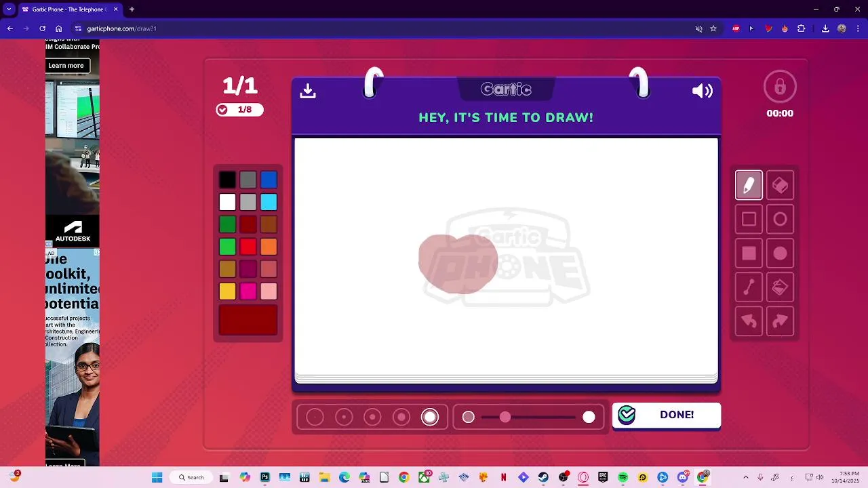This screenshot has height=488, width=868.
Task: Pick the hot pink color swatch
Action: [248, 291]
